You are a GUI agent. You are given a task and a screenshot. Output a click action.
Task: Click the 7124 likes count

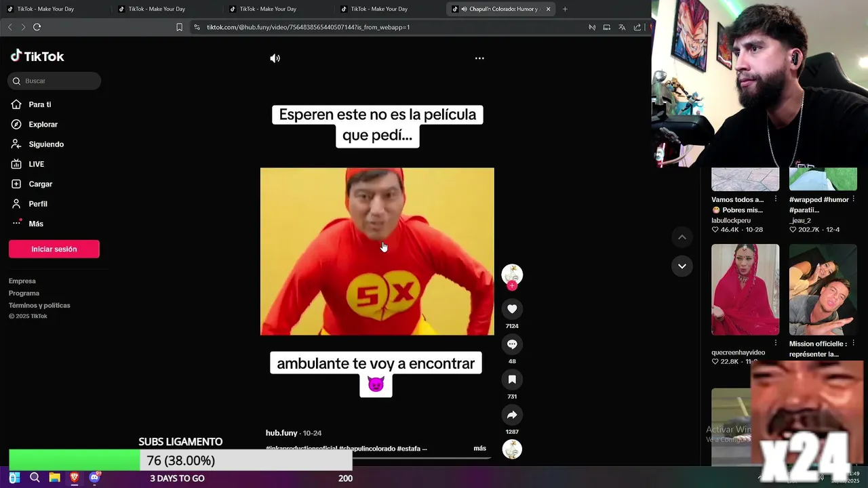click(512, 326)
